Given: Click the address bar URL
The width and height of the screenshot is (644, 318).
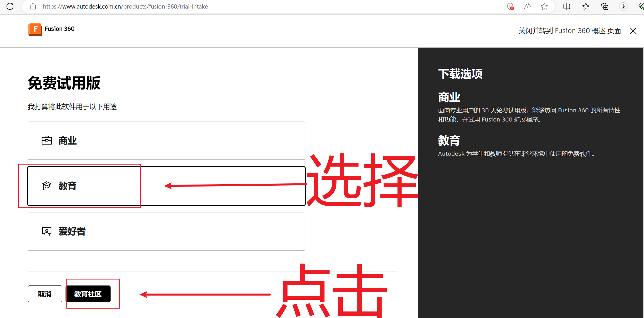Looking at the screenshot, I should click(x=125, y=6).
